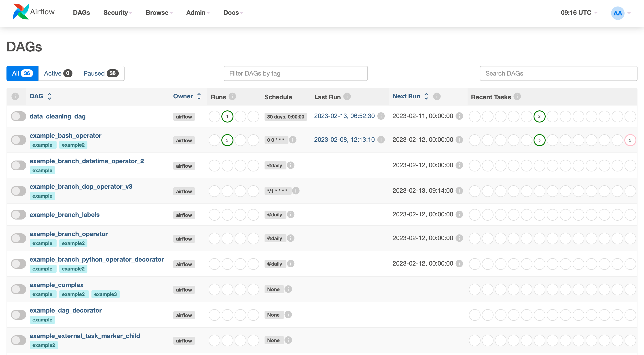
Task: Open the 09:16 UTC timezone dropdown
Action: point(579,13)
